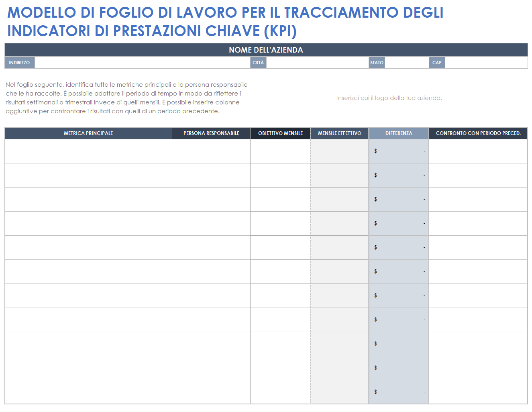
Task: Click the address input field next to INDIRIZZO
Action: 143,63
